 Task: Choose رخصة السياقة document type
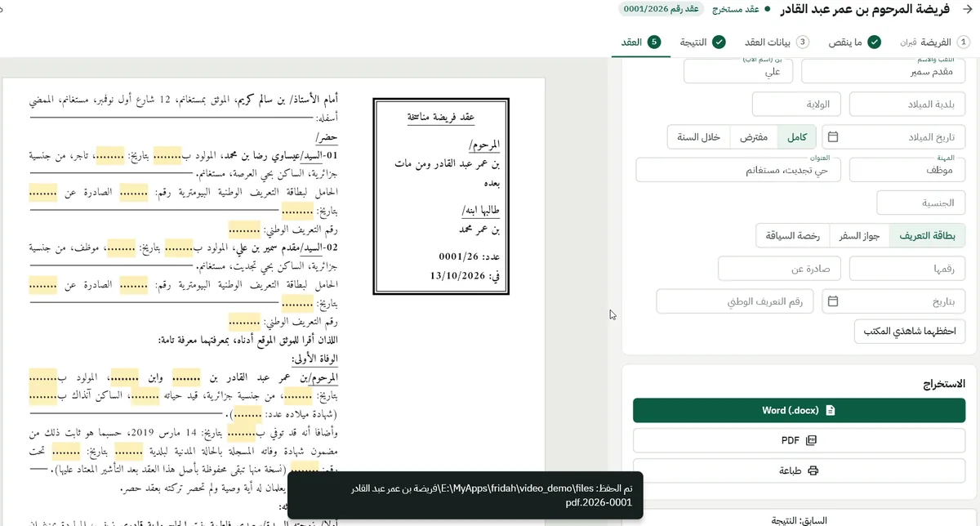click(x=793, y=236)
